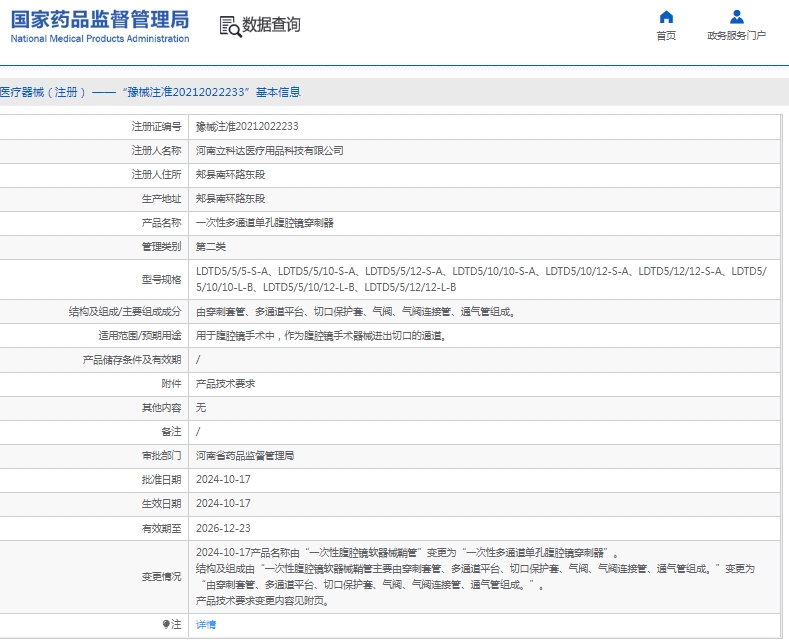The width and height of the screenshot is (789, 643).
Task: Click the 型号规格 field label
Action: (x=162, y=280)
